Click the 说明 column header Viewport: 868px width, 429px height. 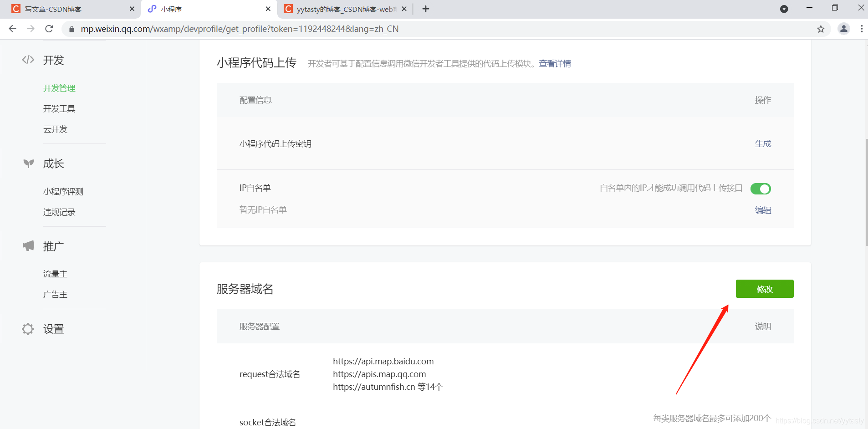pyautogui.click(x=763, y=326)
